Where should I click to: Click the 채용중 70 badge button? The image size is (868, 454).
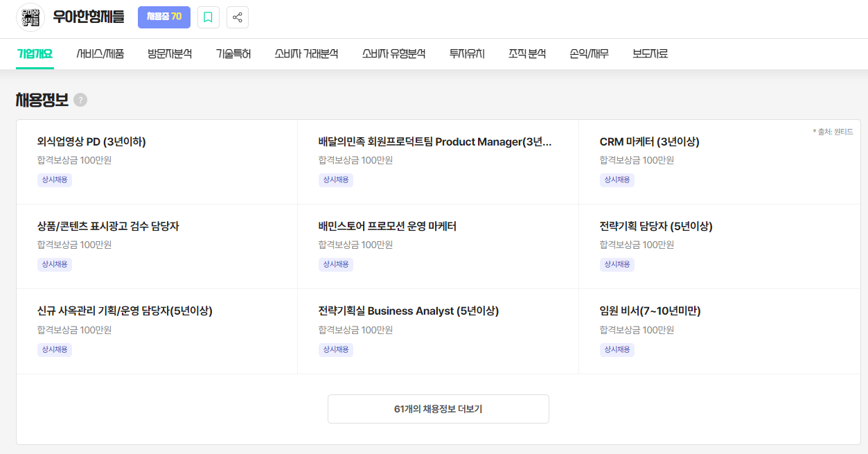(x=164, y=17)
